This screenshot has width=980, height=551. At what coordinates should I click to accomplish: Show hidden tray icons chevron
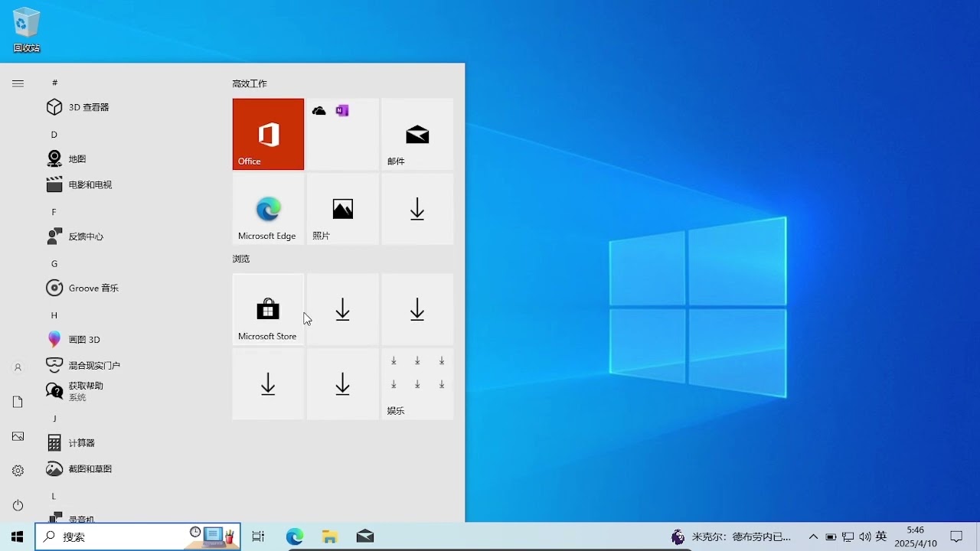click(813, 536)
